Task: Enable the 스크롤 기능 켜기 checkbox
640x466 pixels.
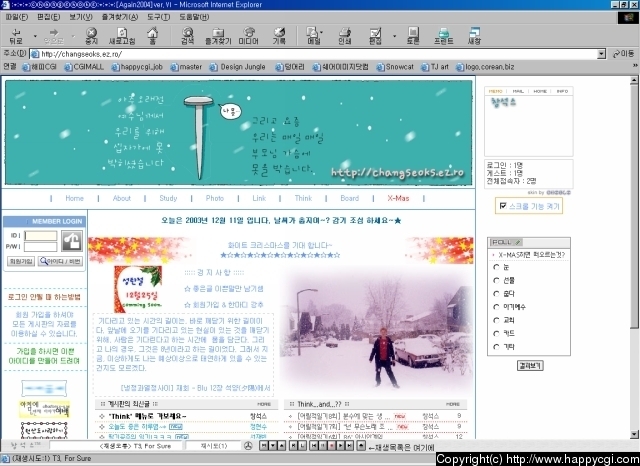Action: (x=503, y=206)
